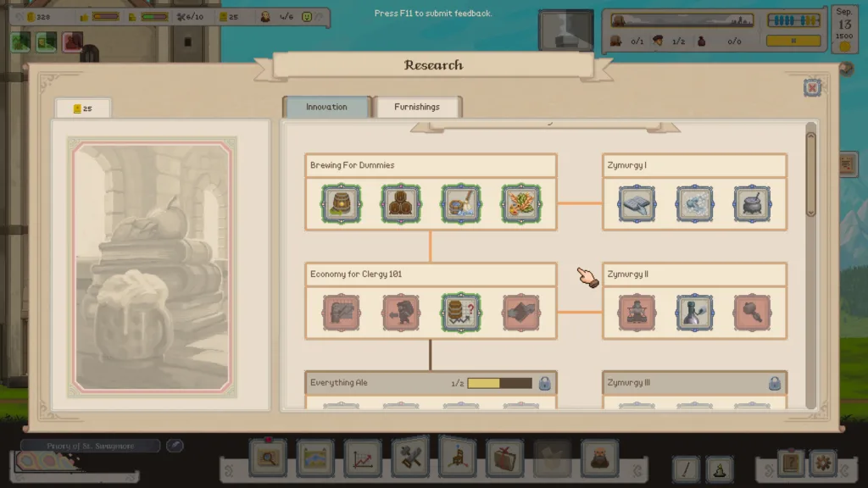This screenshot has height=488, width=868.
Task: Click the lock icon on Zymurgy III
Action: pyautogui.click(x=774, y=383)
